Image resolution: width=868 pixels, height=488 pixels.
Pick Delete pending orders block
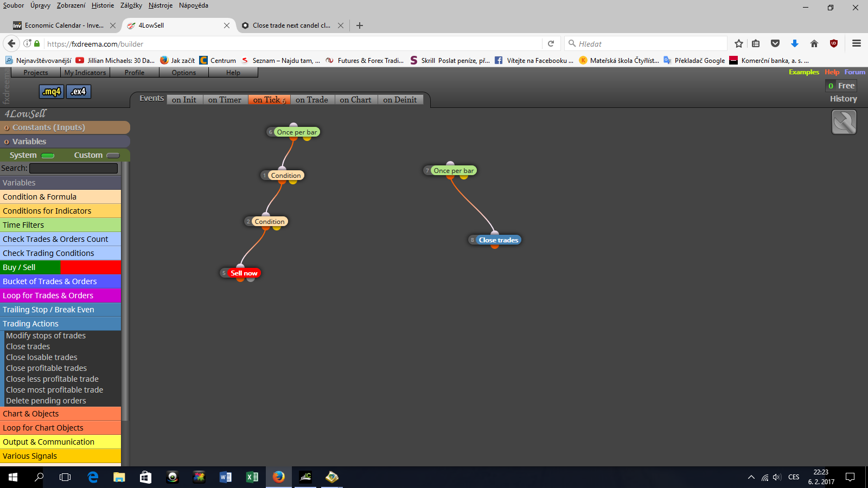[x=46, y=401]
